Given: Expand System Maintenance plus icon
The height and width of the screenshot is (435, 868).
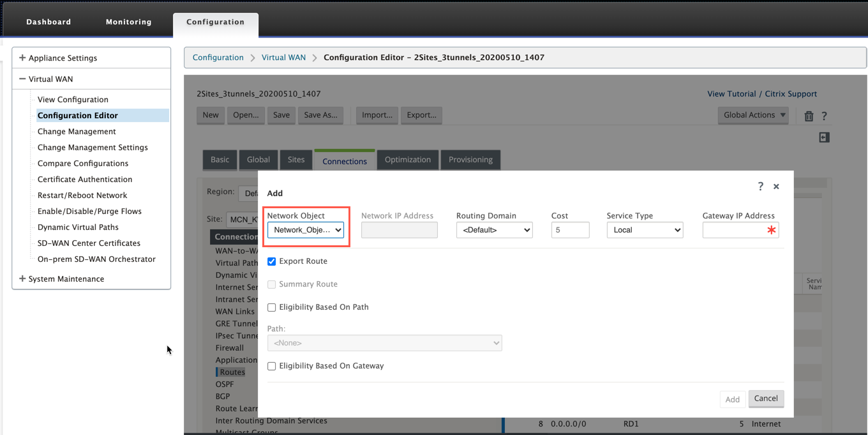Looking at the screenshot, I should (22, 279).
